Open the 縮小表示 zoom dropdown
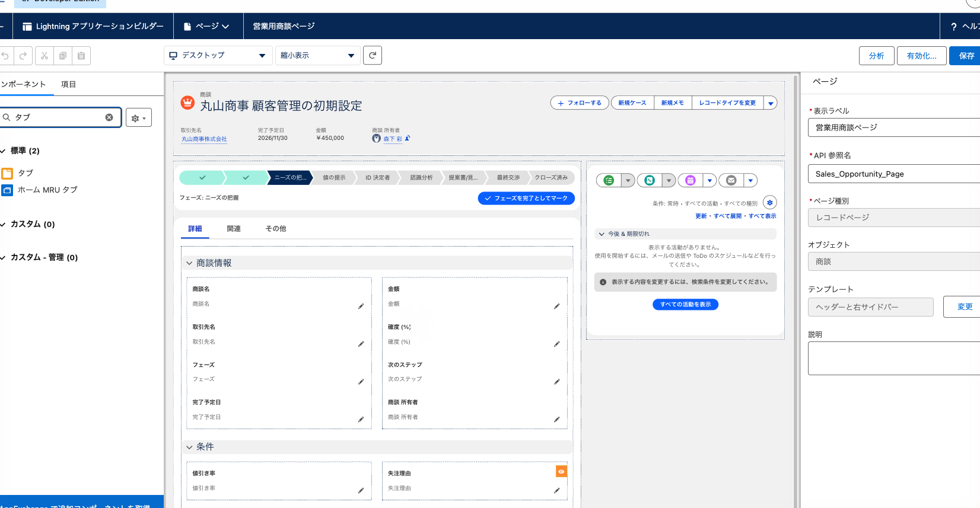The image size is (980, 508). (318, 56)
